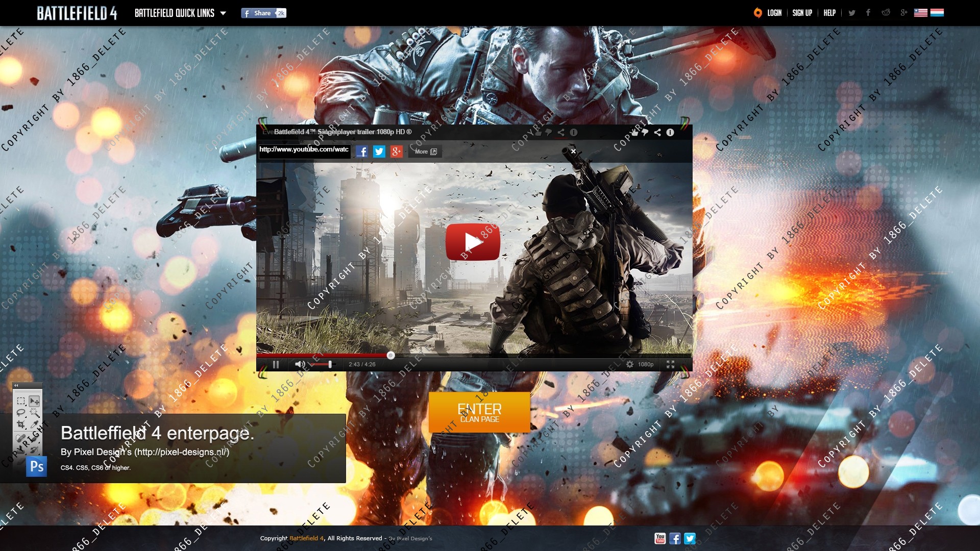
Task: Open the Battlefield Quick Links menu
Action: [x=180, y=13]
